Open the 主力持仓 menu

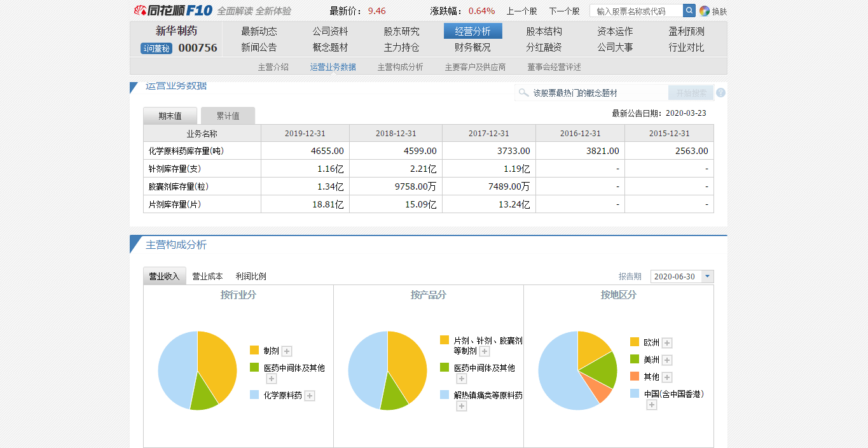tap(401, 47)
